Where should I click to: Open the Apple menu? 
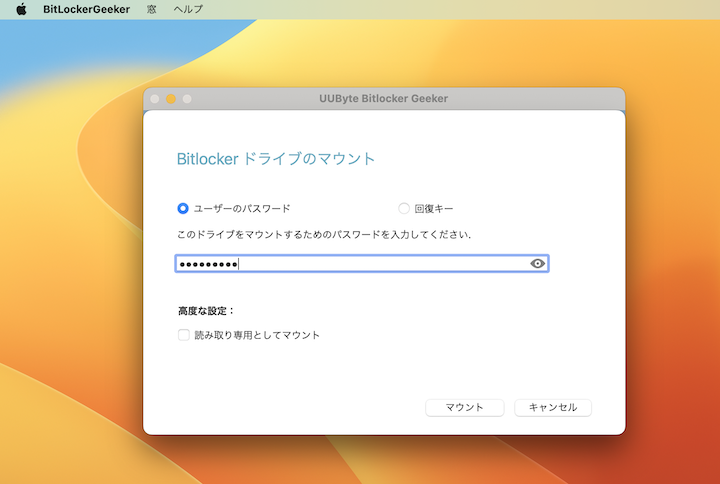(21, 9)
